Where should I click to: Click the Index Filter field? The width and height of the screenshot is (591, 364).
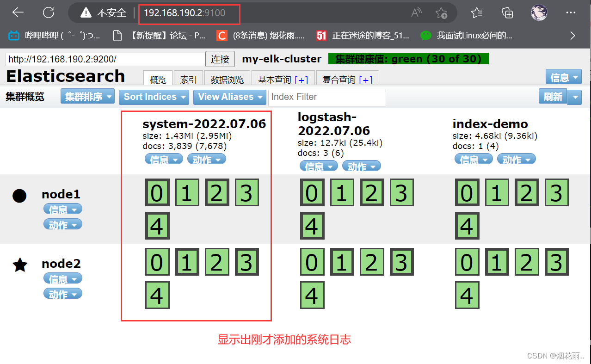(327, 97)
